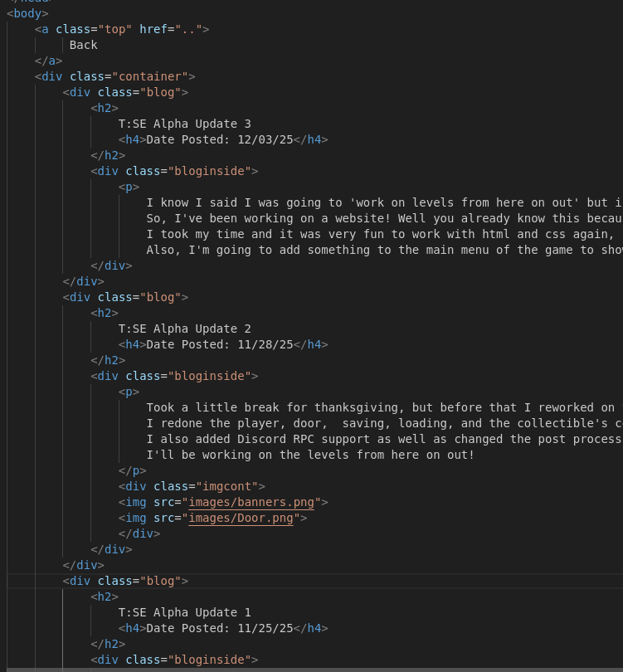Image resolution: width=623 pixels, height=672 pixels.
Task: Click the opening body tag
Action: [27, 13]
